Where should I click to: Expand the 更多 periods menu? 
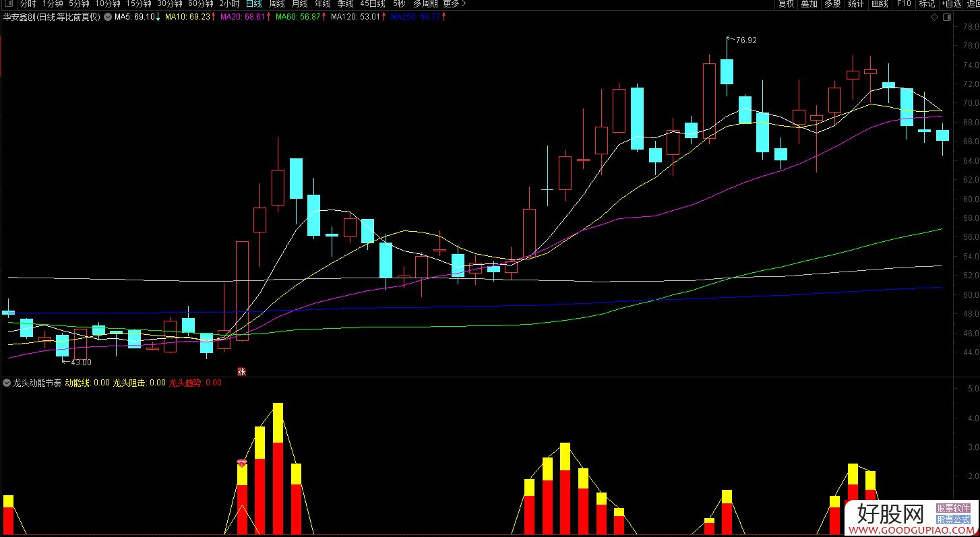click(454, 4)
